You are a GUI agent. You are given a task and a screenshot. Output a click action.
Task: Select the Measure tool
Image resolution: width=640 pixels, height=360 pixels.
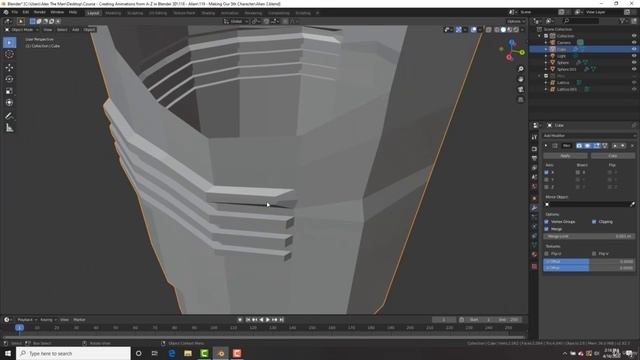(x=9, y=128)
